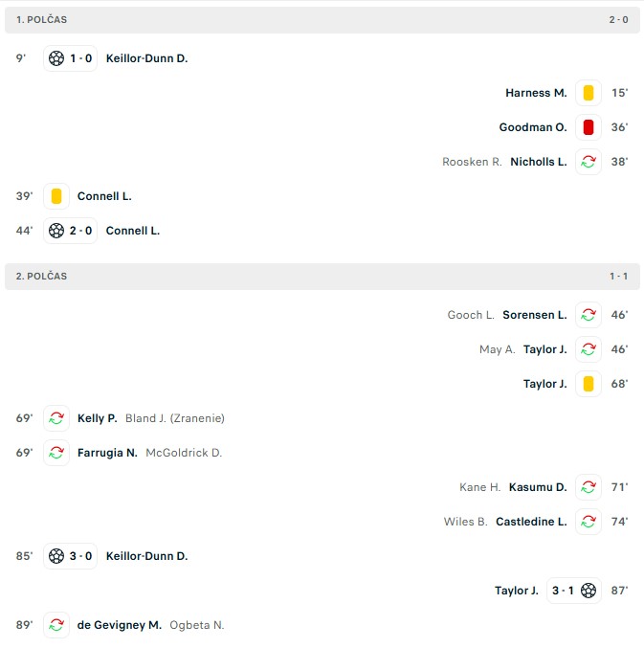Click the substitution icon beside Farrugia N.
The height and width of the screenshot is (648, 644).
(56, 453)
